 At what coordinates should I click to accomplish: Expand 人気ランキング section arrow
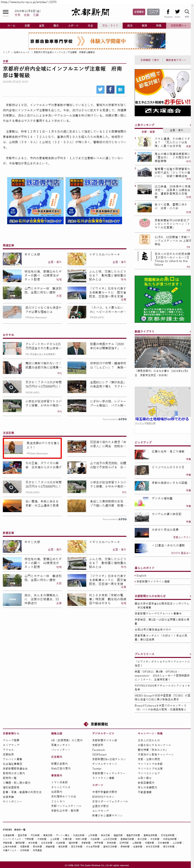pos(190,125)
